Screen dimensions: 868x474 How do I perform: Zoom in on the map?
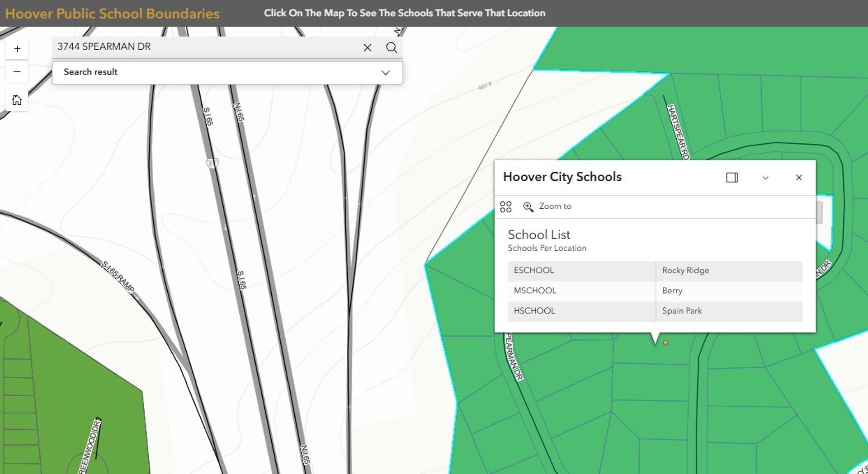pos(17,49)
